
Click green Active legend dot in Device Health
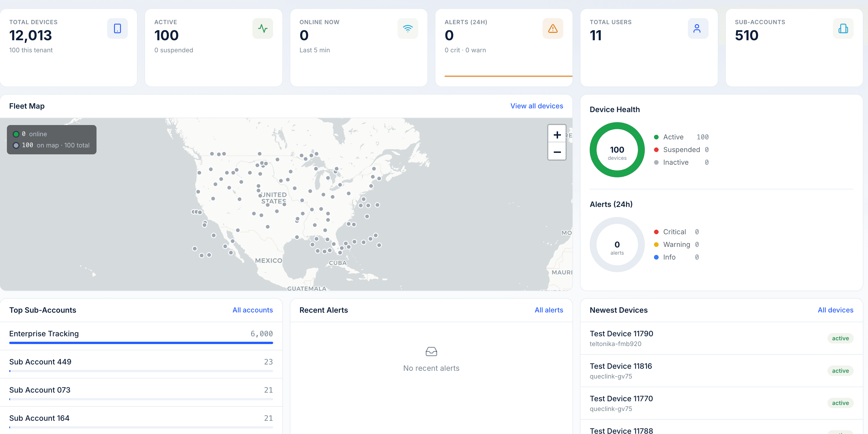tap(656, 137)
